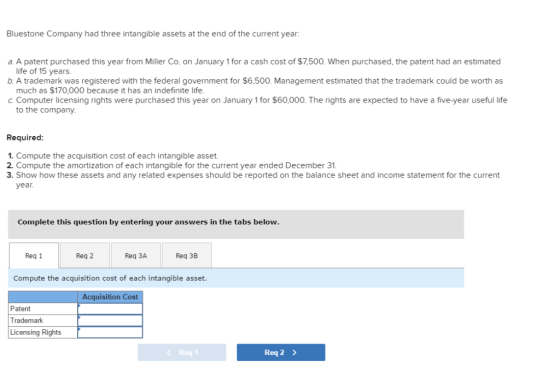Open the Req 1 tab

click(34, 255)
